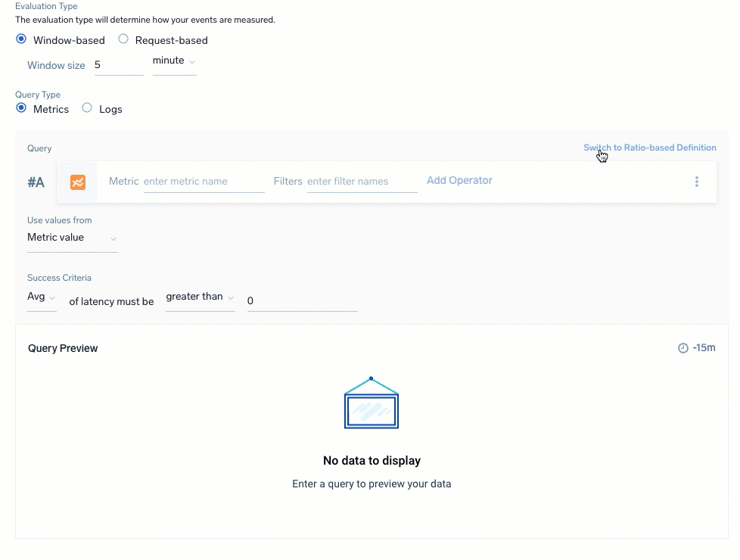Click the clock icon beside -15m
The image size is (740, 560).
pos(682,347)
